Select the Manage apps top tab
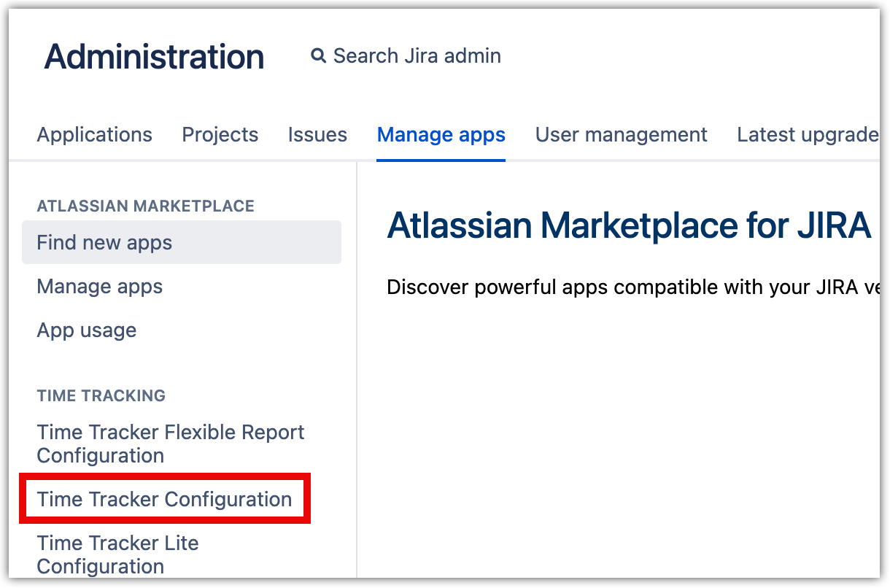The image size is (890, 588). coord(441,135)
